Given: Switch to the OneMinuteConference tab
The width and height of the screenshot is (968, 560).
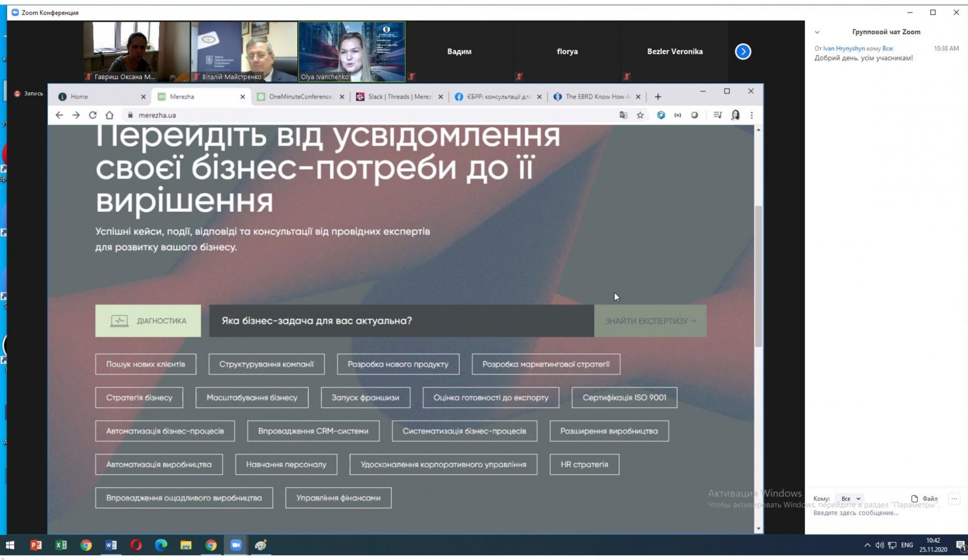Looking at the screenshot, I should [x=300, y=97].
